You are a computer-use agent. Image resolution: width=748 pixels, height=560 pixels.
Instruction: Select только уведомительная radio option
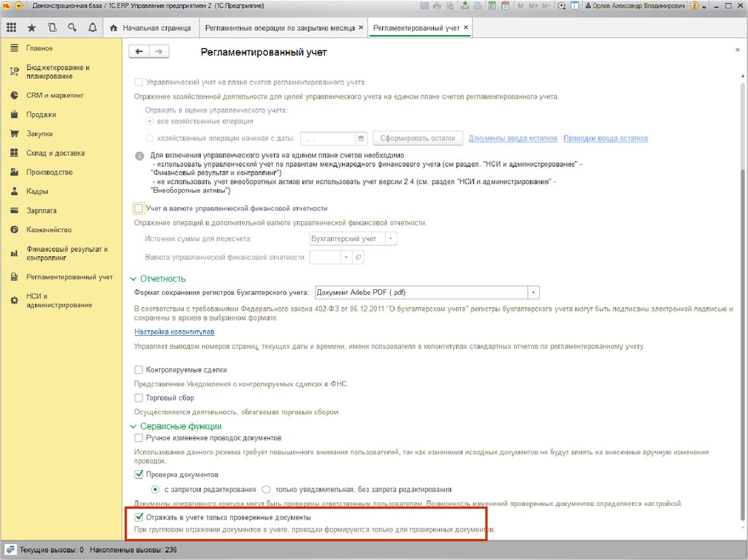(266, 489)
